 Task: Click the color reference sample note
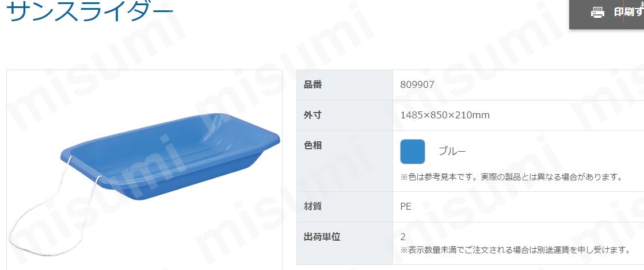[x=511, y=177]
